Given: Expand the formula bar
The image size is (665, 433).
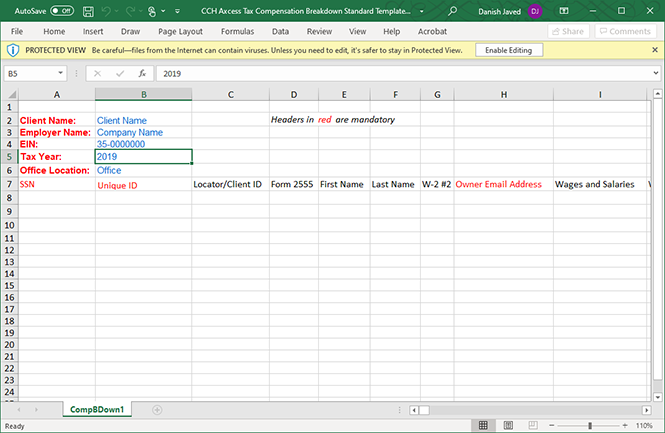Looking at the screenshot, I should tap(655, 73).
